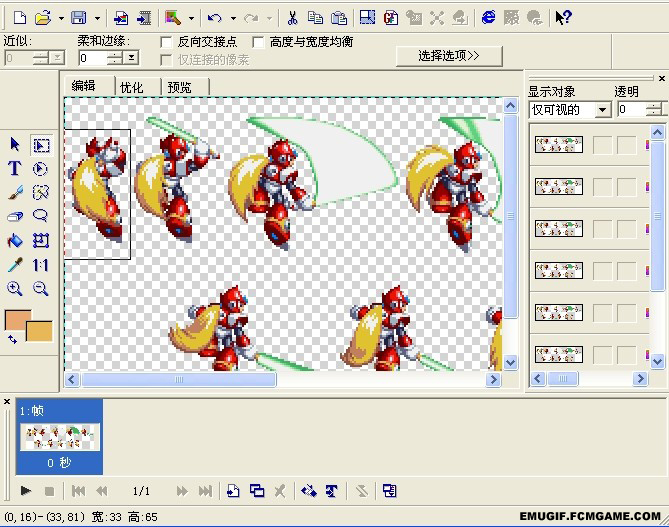The width and height of the screenshot is (669, 527).
Task: Cut selection with scissors icon
Action: (x=292, y=18)
